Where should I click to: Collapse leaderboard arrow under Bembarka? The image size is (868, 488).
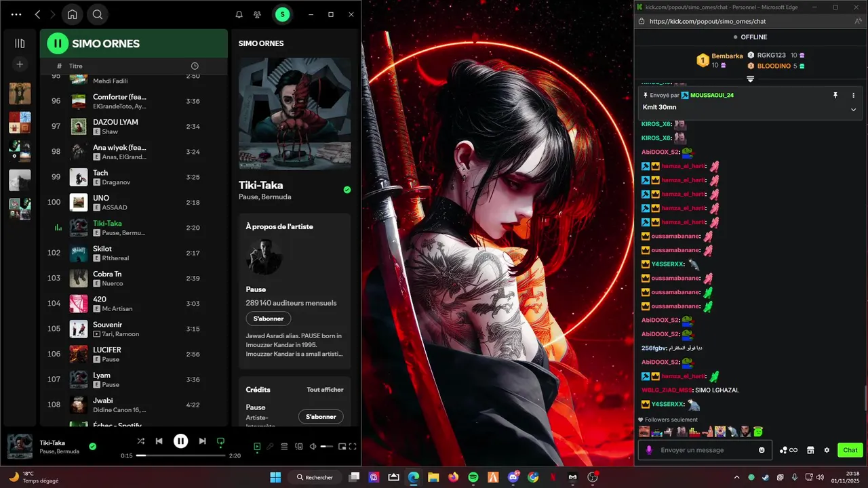click(x=751, y=79)
